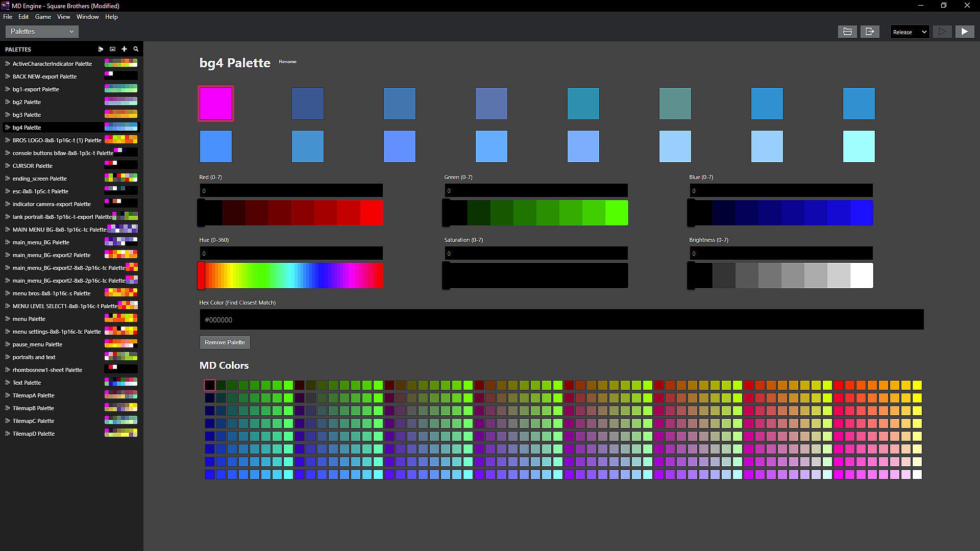Click the Hex Color input field

[x=561, y=320]
